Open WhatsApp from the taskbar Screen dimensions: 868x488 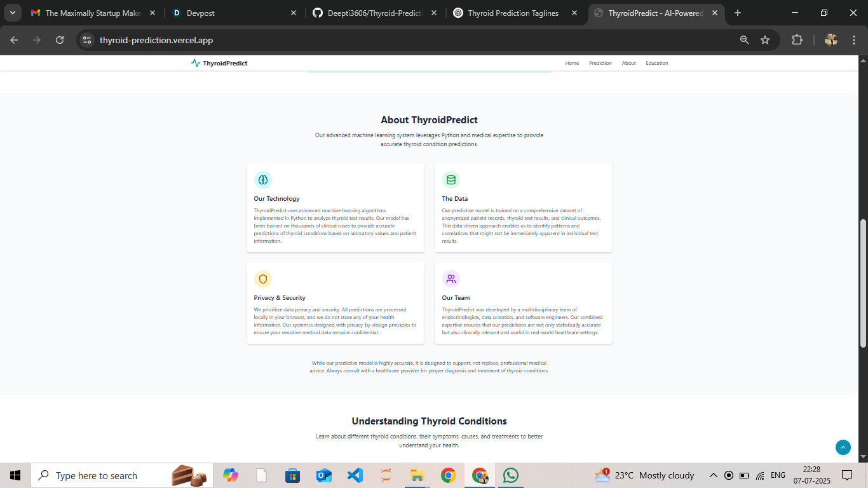(x=510, y=475)
